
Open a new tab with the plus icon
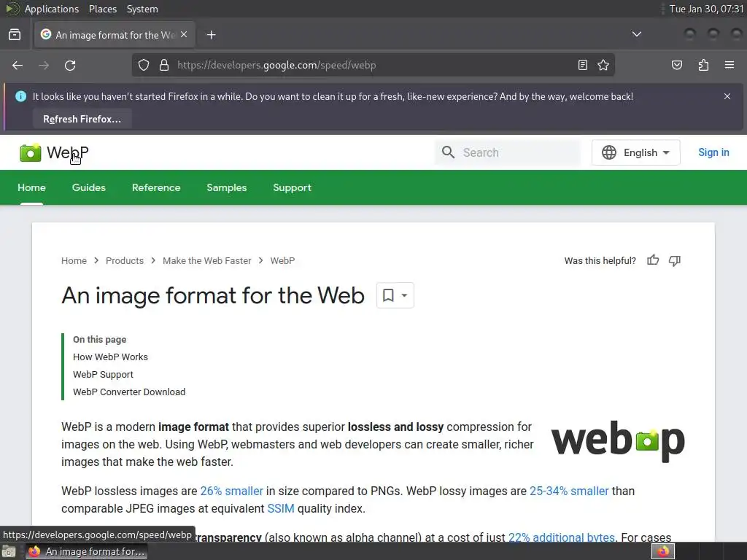tap(211, 35)
